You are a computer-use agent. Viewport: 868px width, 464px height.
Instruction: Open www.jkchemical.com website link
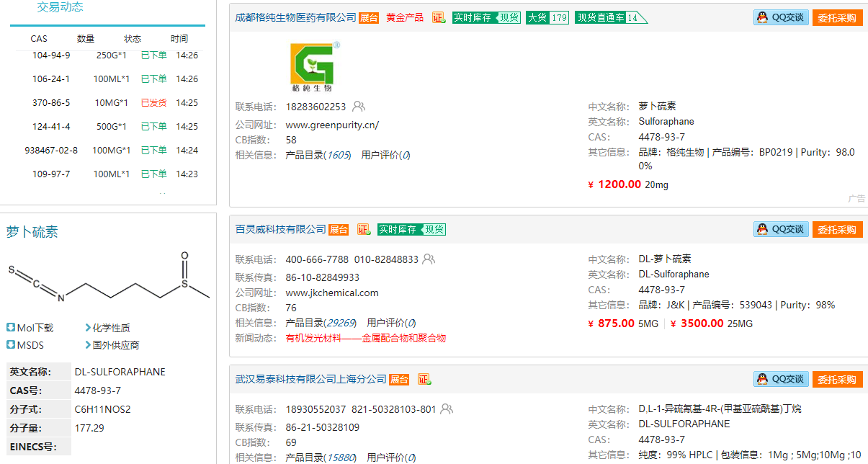331,293
